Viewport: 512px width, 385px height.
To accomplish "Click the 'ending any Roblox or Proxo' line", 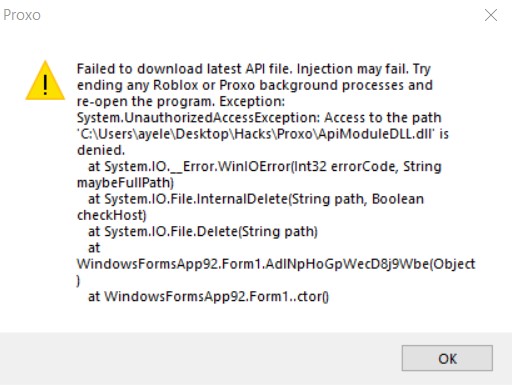I will tap(255, 85).
